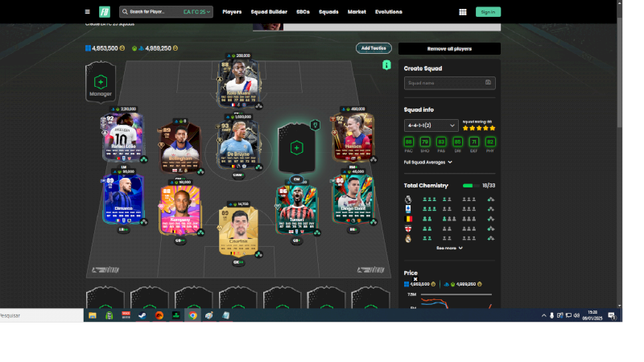This screenshot has height=362, width=644.
Task: Click the Windows Pesquisar search box
Action: point(42,315)
